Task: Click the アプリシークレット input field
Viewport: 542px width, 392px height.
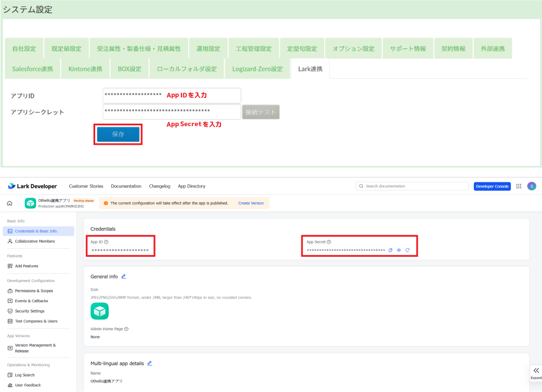Action: click(x=172, y=111)
